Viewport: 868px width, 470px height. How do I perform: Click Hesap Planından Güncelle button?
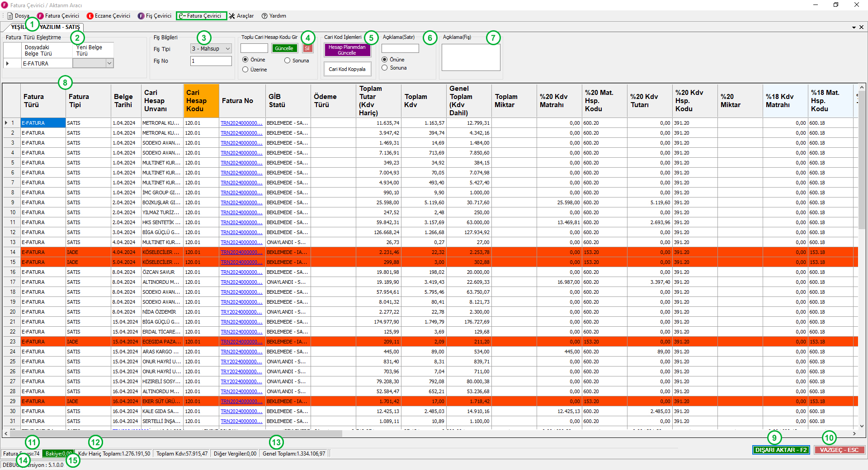coord(347,50)
